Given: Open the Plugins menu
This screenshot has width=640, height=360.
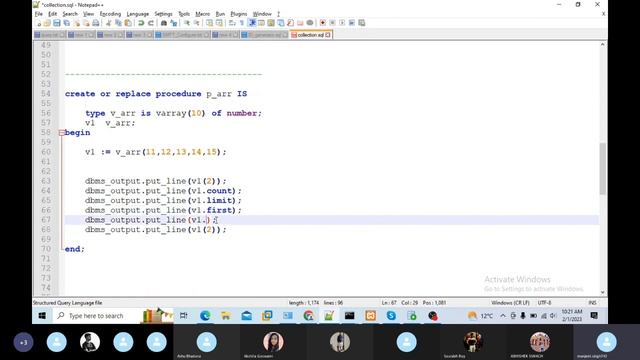Looking at the screenshot, I should click(239, 14).
